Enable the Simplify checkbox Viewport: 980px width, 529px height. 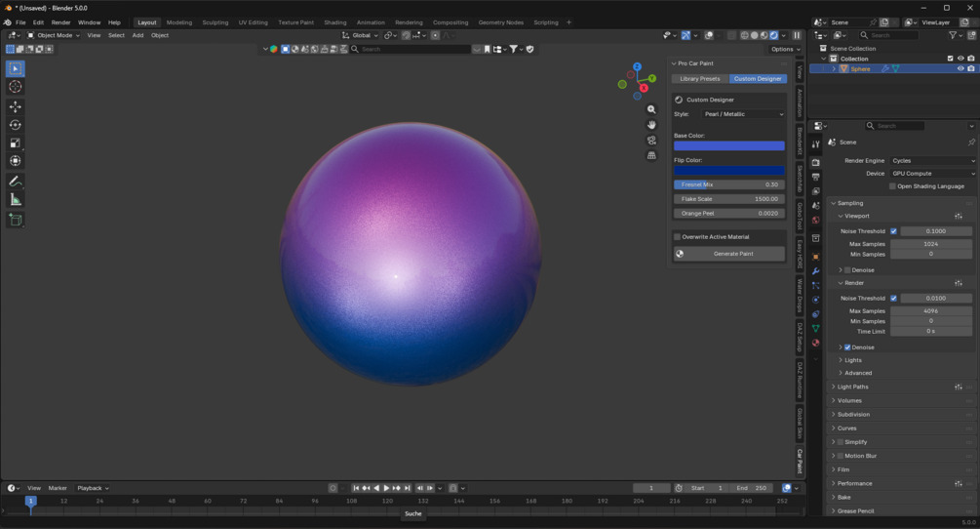pyautogui.click(x=841, y=442)
